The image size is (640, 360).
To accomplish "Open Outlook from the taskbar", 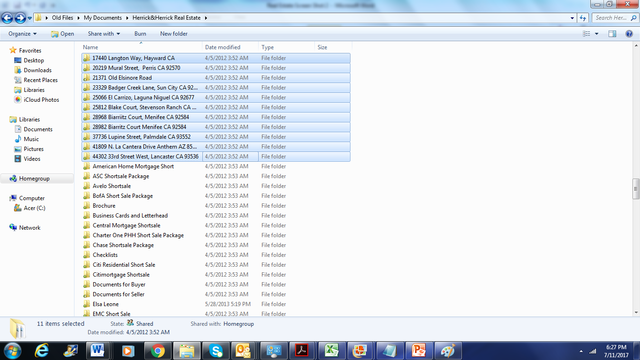I will (x=244, y=351).
